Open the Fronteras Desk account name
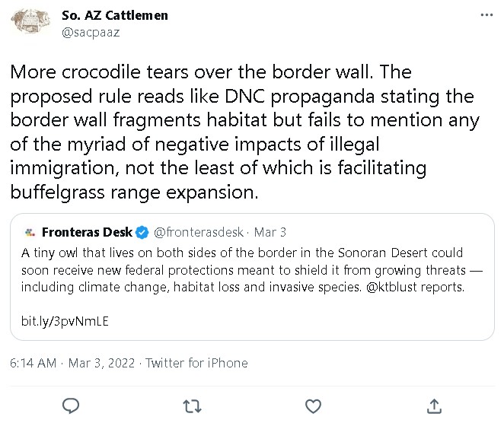The height and width of the screenshot is (423, 504). pos(87,232)
